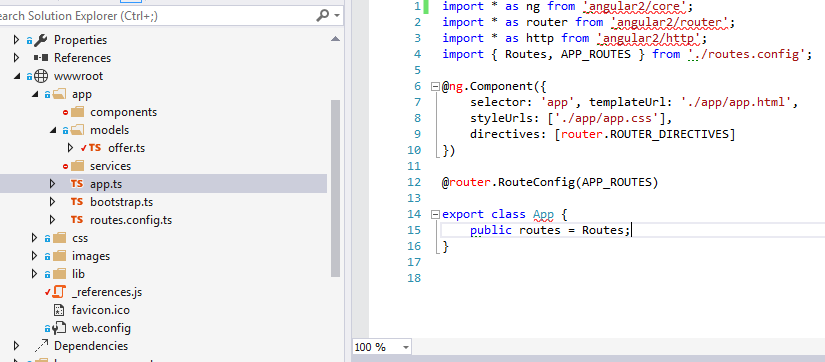
Task: Click the TS icon beside bootstrap.ts
Action: pos(77,202)
